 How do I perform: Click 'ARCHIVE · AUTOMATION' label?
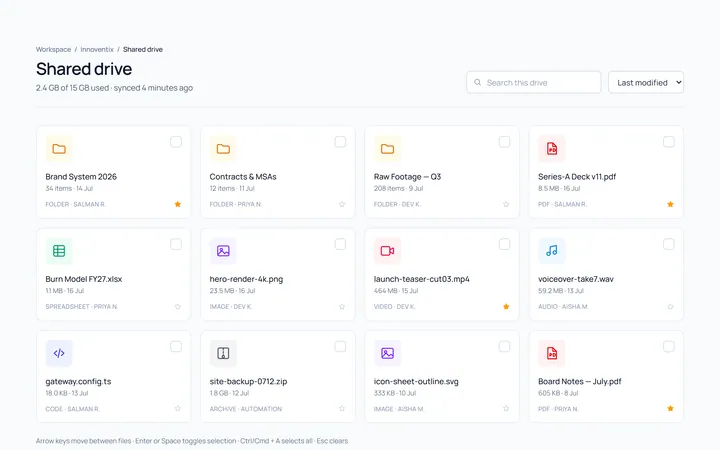click(x=246, y=409)
